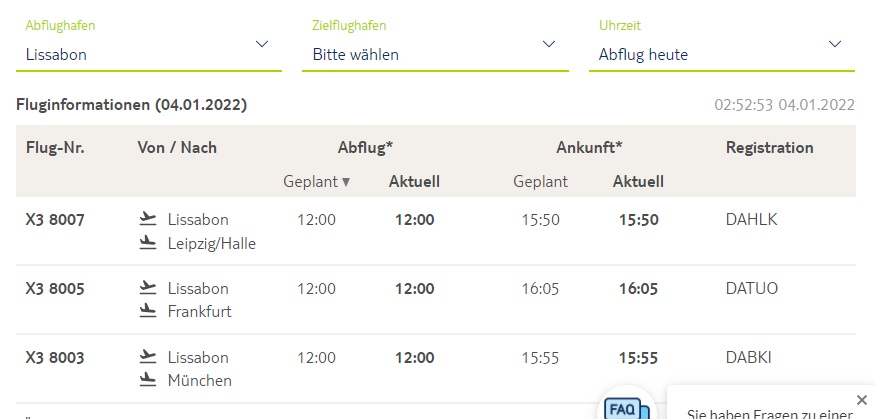Click registration DAHLK

(x=751, y=219)
